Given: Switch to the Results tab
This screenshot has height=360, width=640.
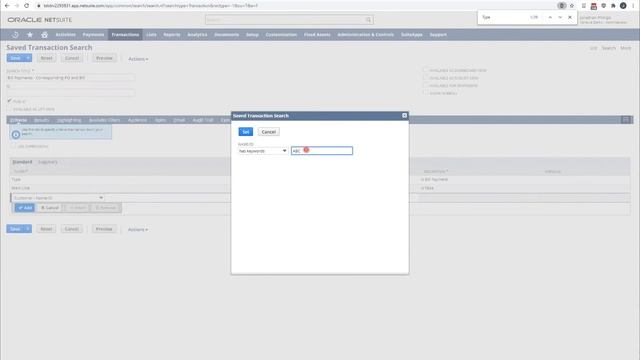Looking at the screenshot, I should tap(42, 120).
